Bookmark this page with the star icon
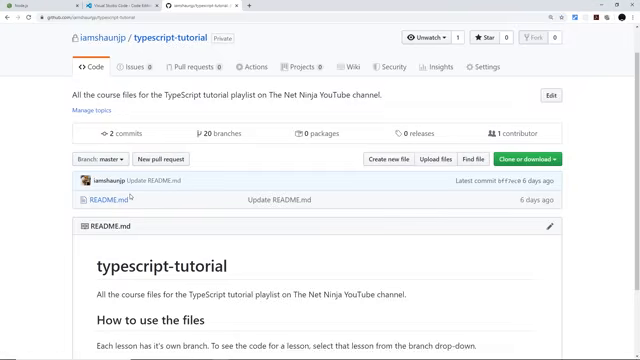The image size is (640, 360). click(x=562, y=18)
